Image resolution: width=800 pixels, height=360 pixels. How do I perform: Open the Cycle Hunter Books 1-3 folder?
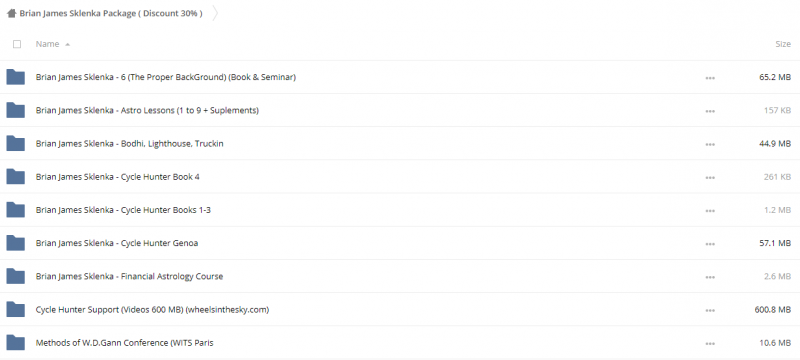(123, 210)
